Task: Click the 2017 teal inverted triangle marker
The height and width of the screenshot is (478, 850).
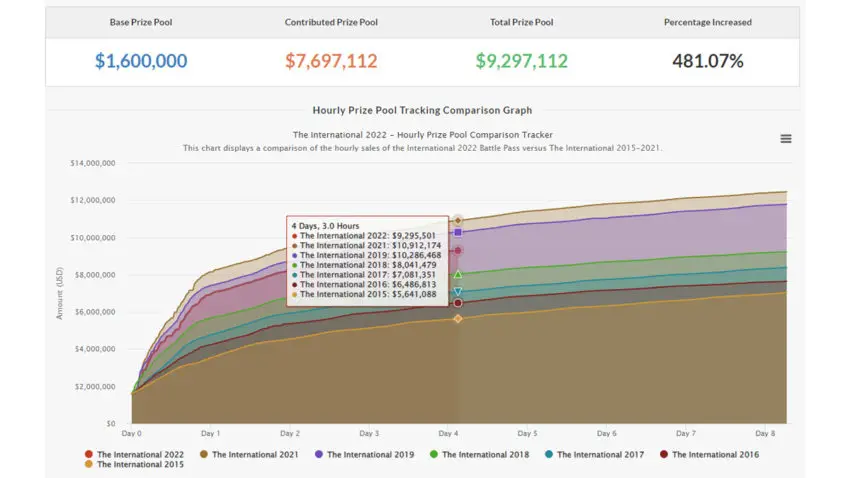Action: 458,292
